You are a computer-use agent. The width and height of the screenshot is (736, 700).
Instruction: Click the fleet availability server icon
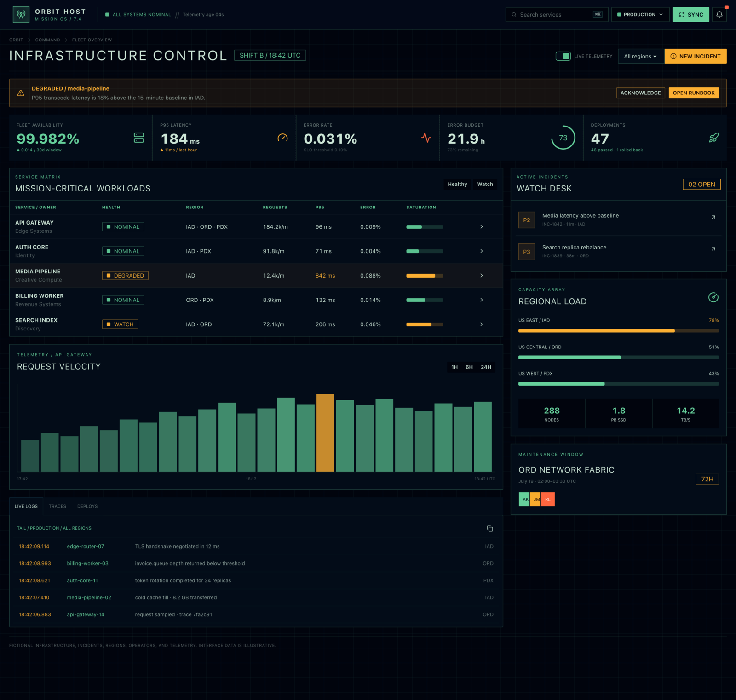point(139,138)
